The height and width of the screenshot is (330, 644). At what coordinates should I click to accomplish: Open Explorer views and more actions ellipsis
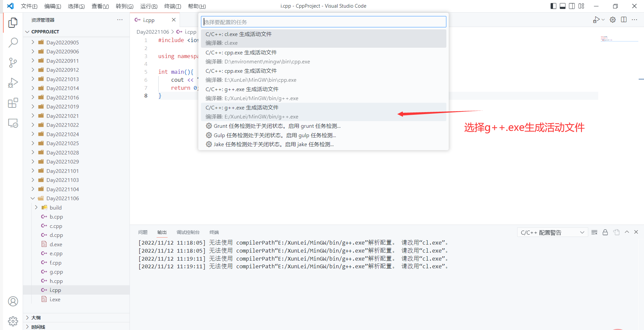coord(120,20)
